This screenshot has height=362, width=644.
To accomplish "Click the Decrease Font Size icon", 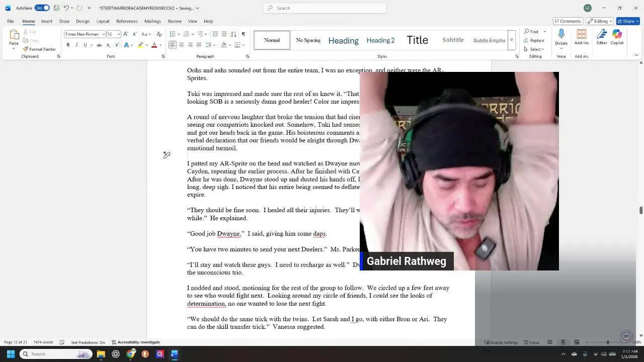I will click(134, 34).
